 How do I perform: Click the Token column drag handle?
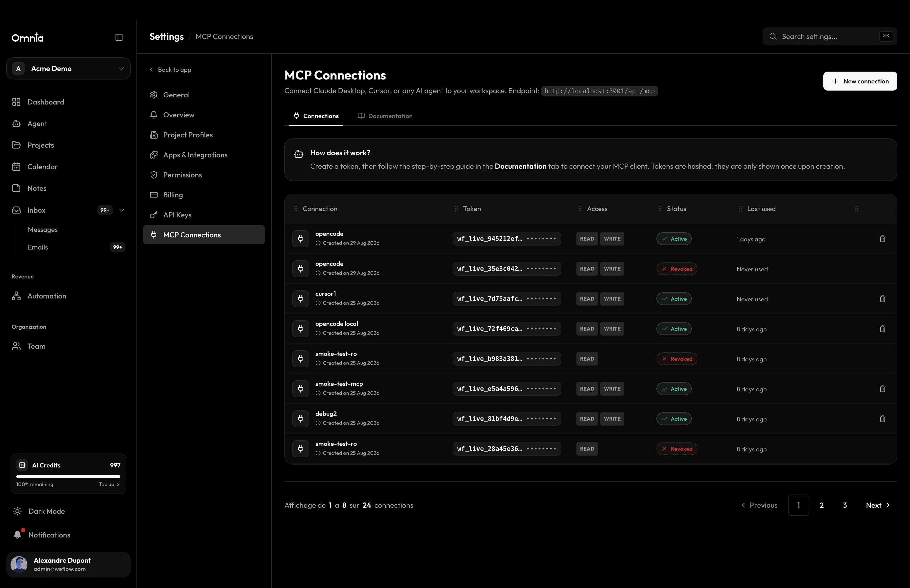pyautogui.click(x=456, y=209)
